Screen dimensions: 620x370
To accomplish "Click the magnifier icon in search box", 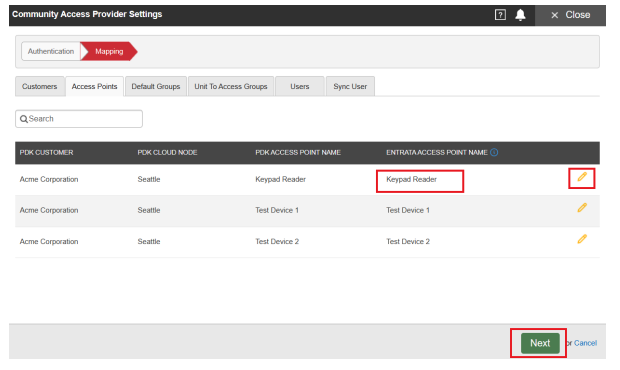I will 24,119.
